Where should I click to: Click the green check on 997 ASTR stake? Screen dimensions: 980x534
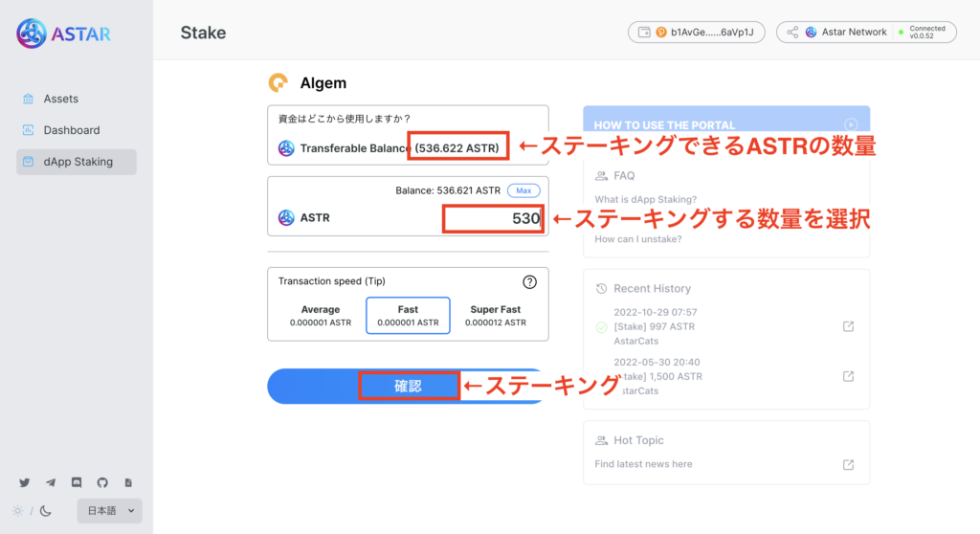coord(601,327)
